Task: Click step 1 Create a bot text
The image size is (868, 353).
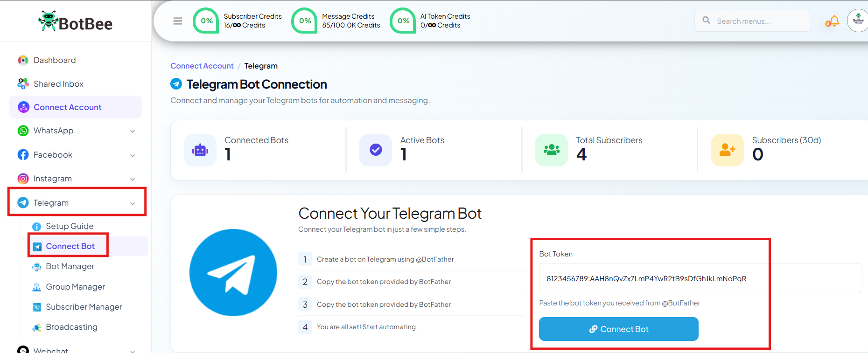Action: click(385, 259)
